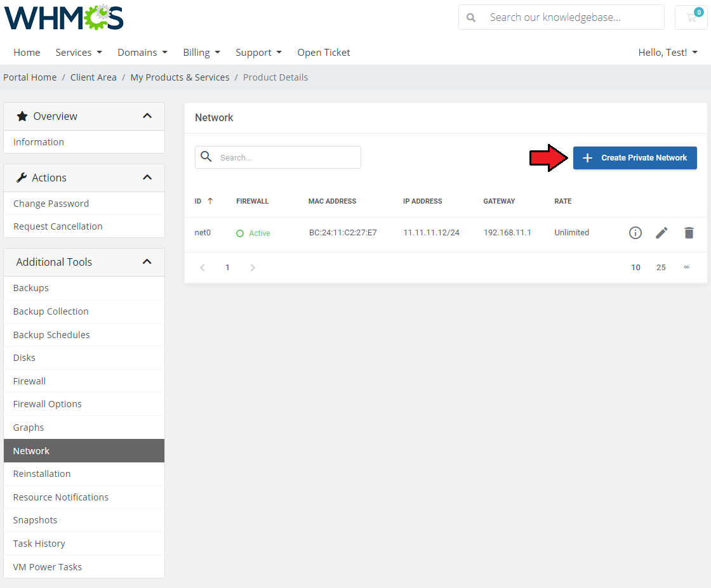Click gateway value 192.168.11.1
The height and width of the screenshot is (588, 711).
point(507,233)
